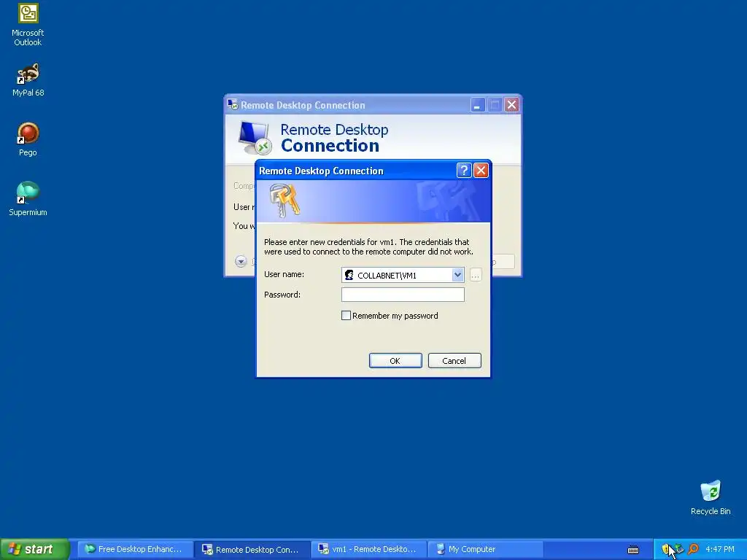Click the browse ellipsis button beside User name
Screen dimensions: 747x560
point(476,275)
